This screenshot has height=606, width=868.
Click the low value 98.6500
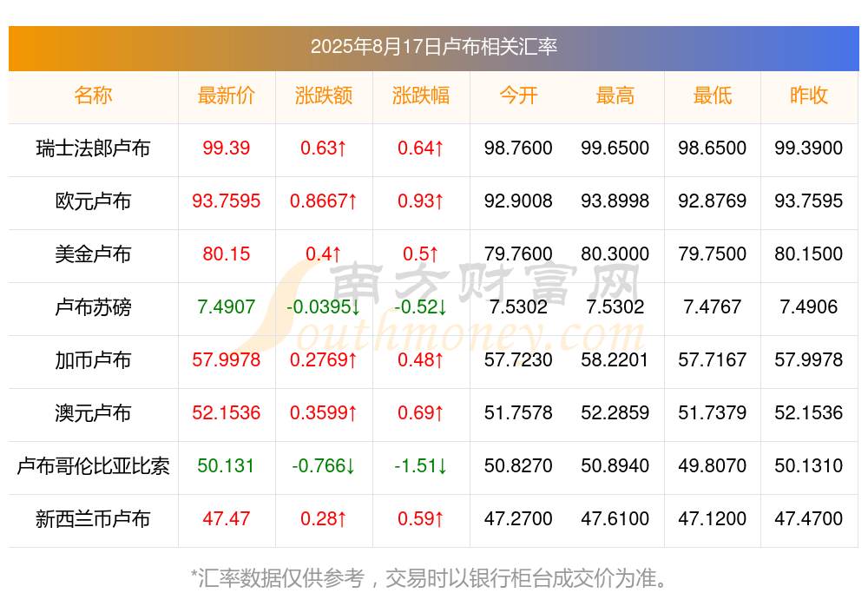click(713, 148)
